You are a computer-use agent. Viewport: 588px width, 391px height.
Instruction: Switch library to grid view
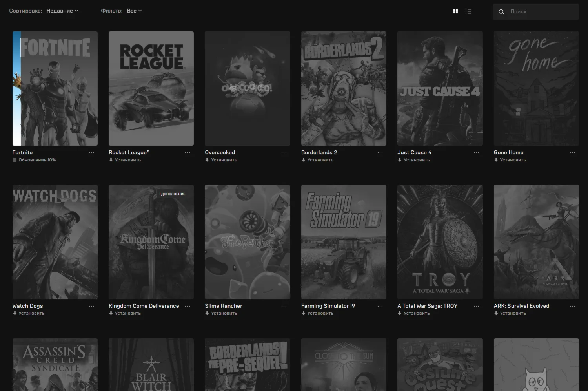pos(455,11)
